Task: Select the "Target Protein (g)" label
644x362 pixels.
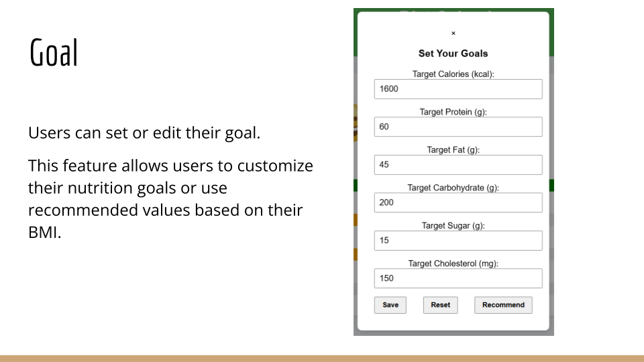Action: (453, 112)
